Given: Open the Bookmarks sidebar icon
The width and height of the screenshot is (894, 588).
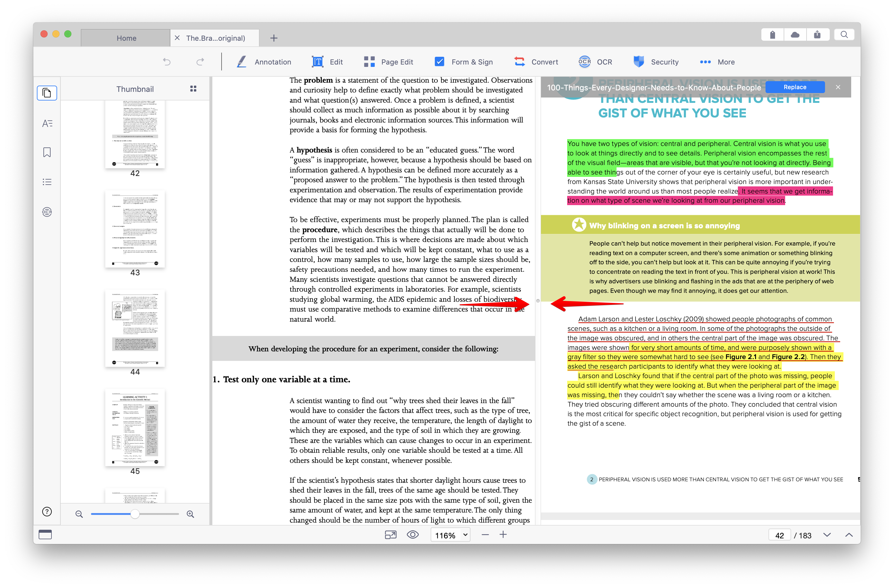Looking at the screenshot, I should 47,152.
